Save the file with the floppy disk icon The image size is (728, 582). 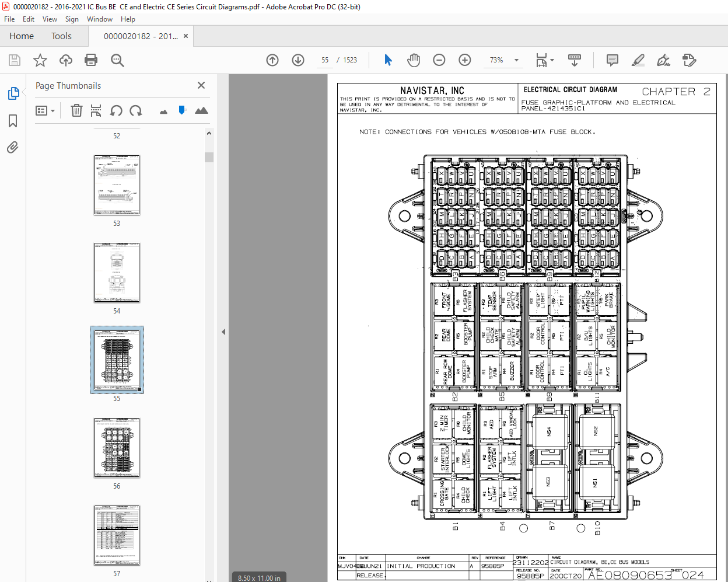(x=15, y=60)
